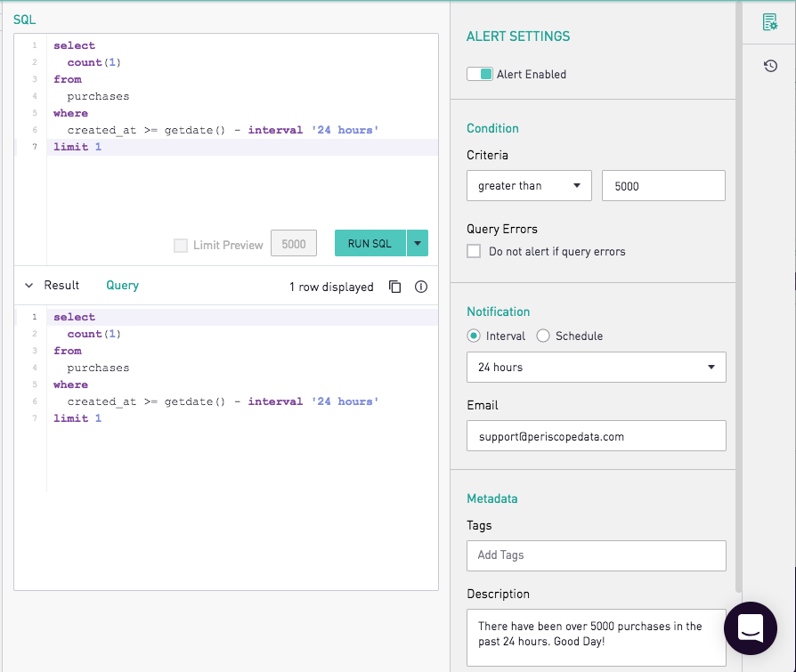Check Do not alert if query errors
The width and height of the screenshot is (796, 672).
474,251
